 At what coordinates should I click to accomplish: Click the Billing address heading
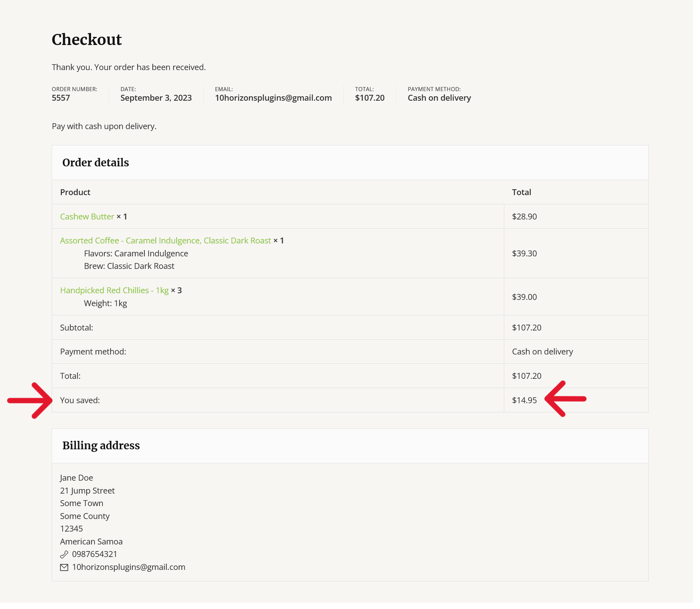click(101, 446)
